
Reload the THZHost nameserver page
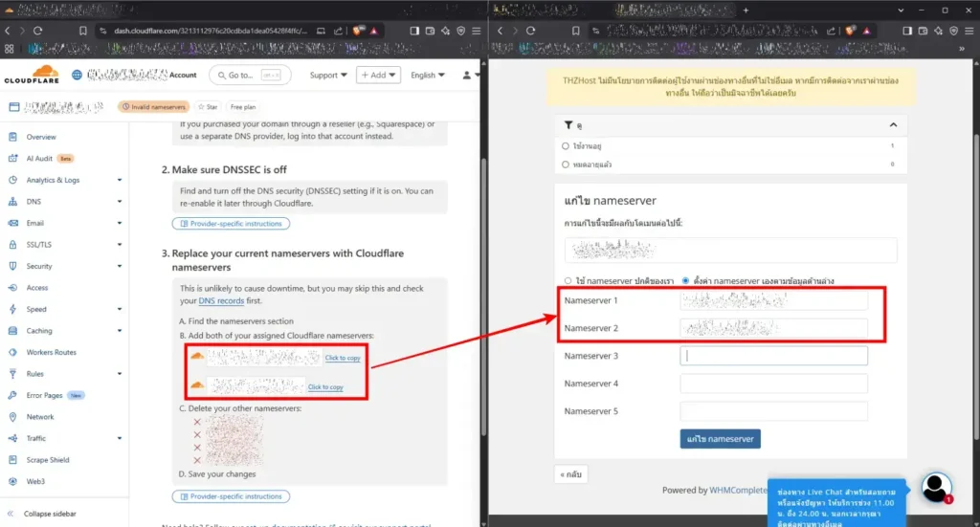pos(530,31)
